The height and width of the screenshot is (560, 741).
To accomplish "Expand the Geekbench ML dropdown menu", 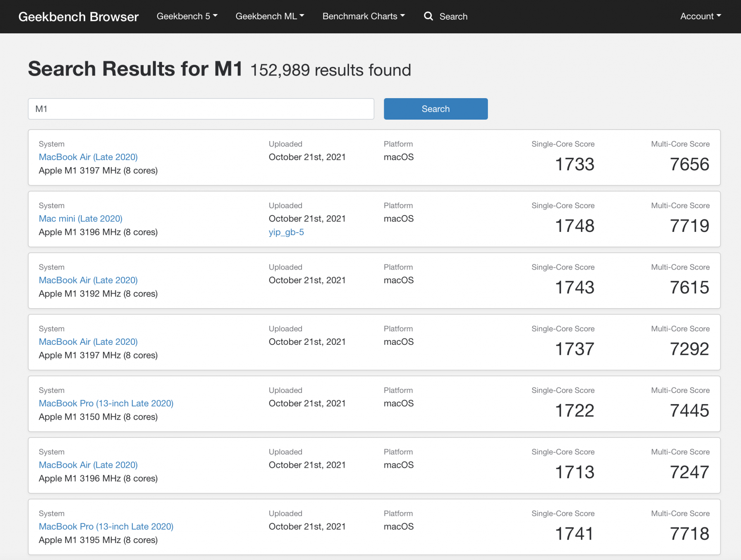I will tap(270, 16).
